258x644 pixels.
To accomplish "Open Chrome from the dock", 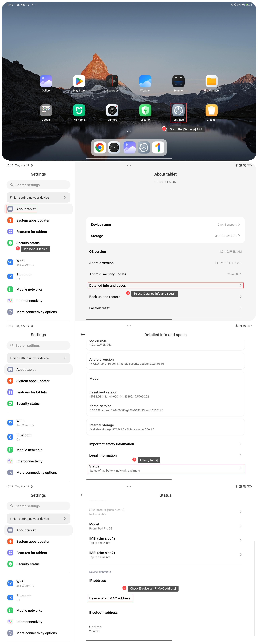I will (100, 147).
